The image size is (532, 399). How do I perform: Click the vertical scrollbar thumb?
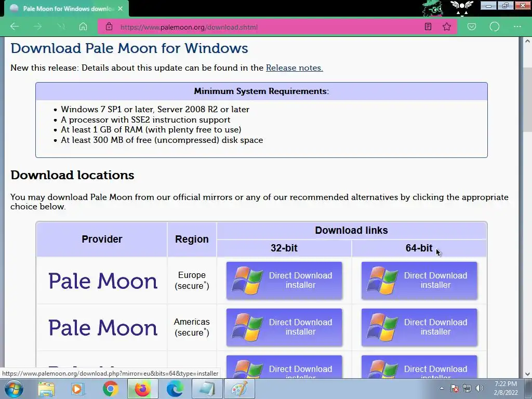[527, 99]
